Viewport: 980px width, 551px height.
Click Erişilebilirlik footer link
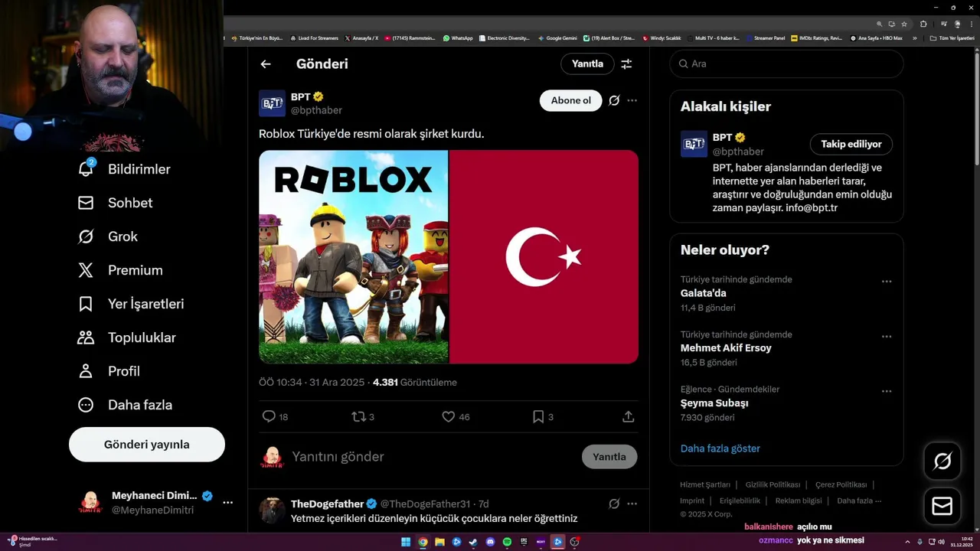[740, 500]
